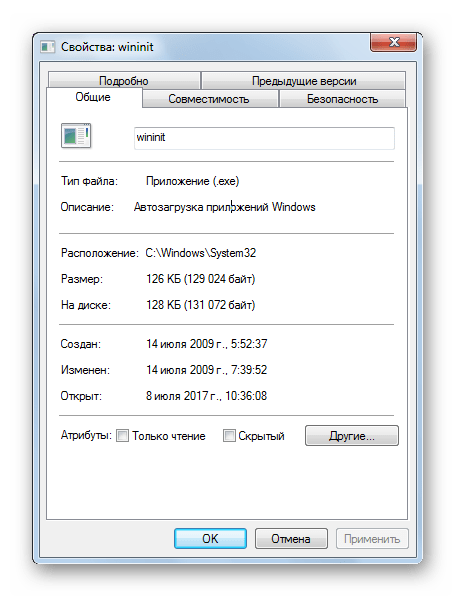Click the description text 'Автозагрузка приложений Windows'
Screen dimensions: 456x597
pyautogui.click(x=225, y=207)
